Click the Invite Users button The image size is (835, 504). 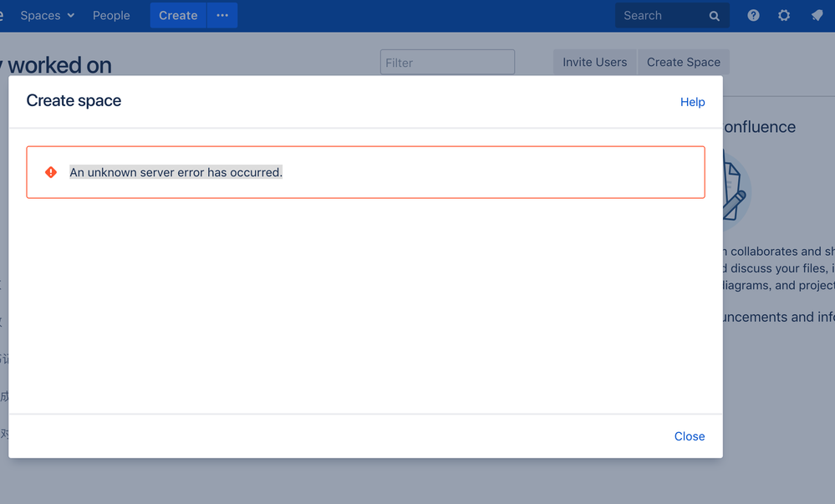click(x=595, y=63)
